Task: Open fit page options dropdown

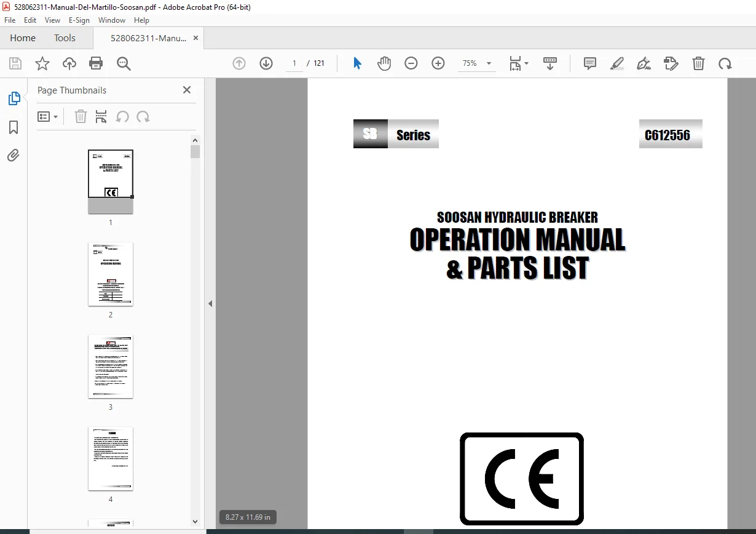Action: pos(519,63)
